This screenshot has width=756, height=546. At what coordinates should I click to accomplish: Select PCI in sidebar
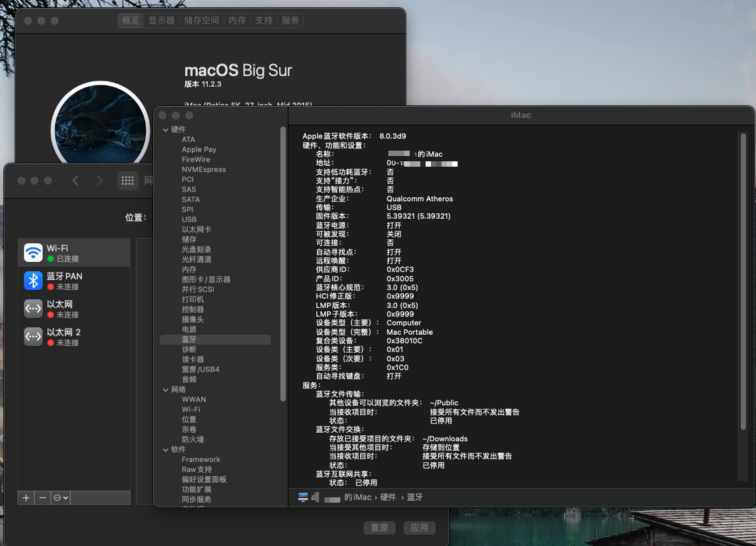pyautogui.click(x=188, y=179)
